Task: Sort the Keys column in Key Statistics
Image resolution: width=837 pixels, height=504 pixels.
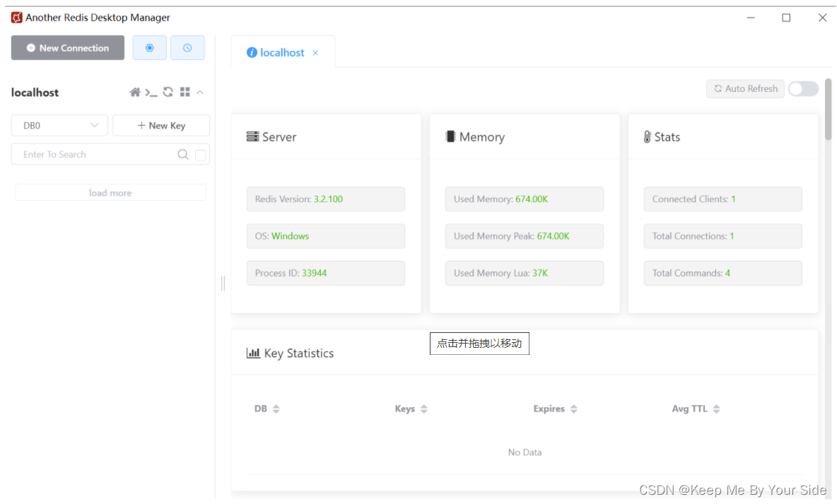Action: [x=423, y=408]
